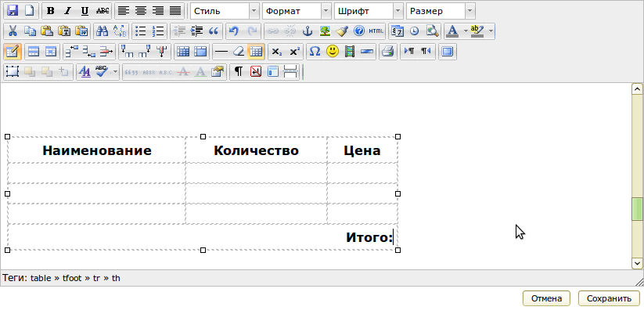
Task: Click the Save floppy disk icon
Action: tap(13, 11)
